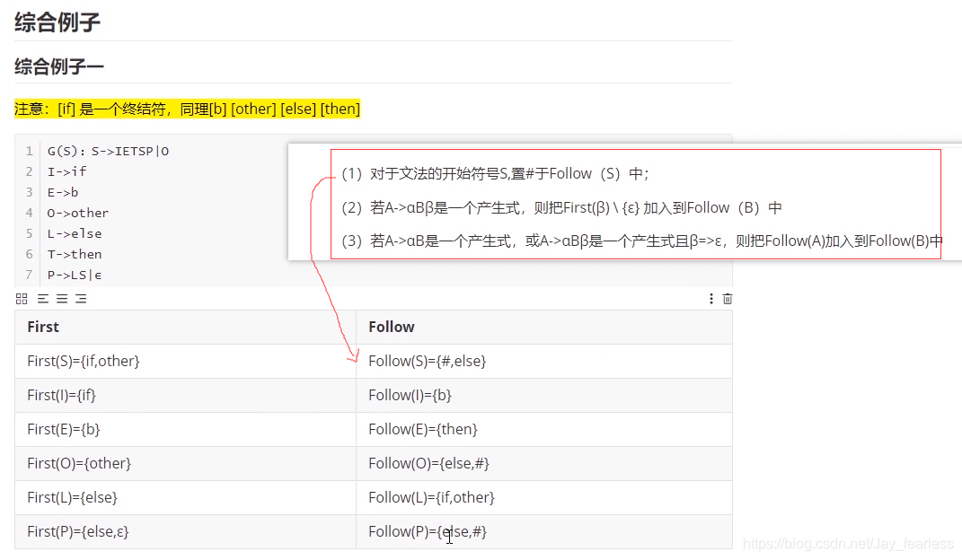
Task: Click cell First(O)={other}
Action: (185, 464)
